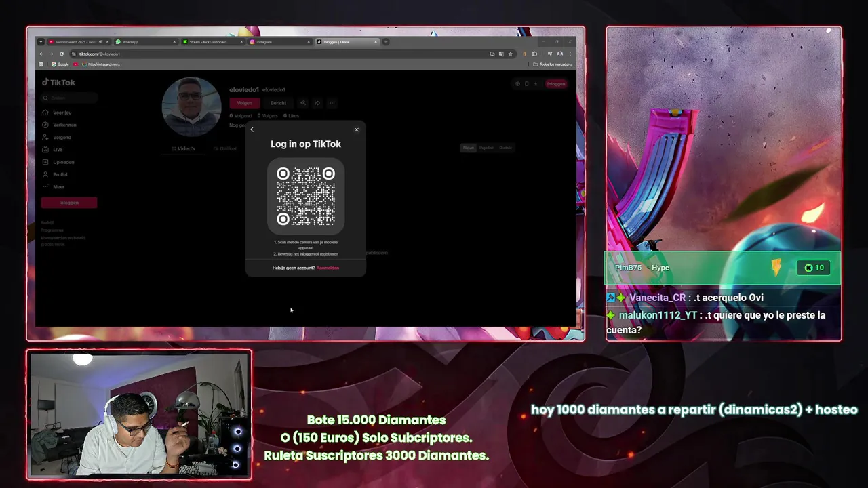The image size is (868, 488).
Task: Go back in the TikTok login dialog
Action: tap(252, 129)
